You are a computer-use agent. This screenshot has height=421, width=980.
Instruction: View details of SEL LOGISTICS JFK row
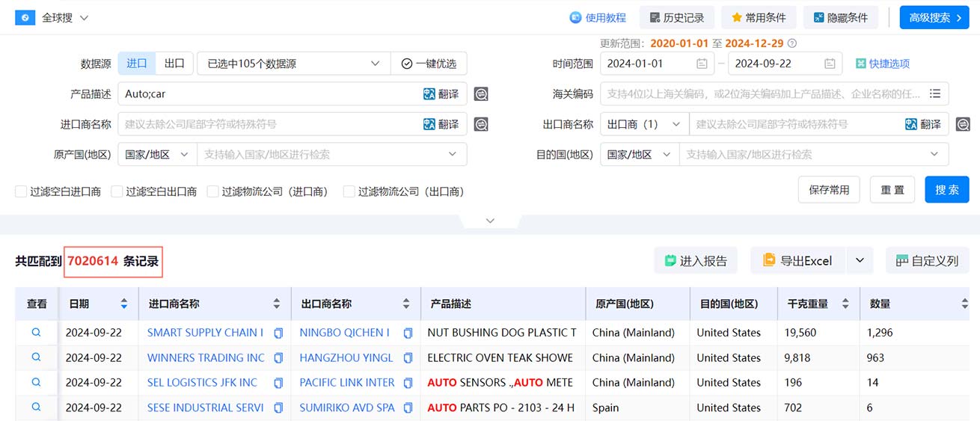(36, 382)
